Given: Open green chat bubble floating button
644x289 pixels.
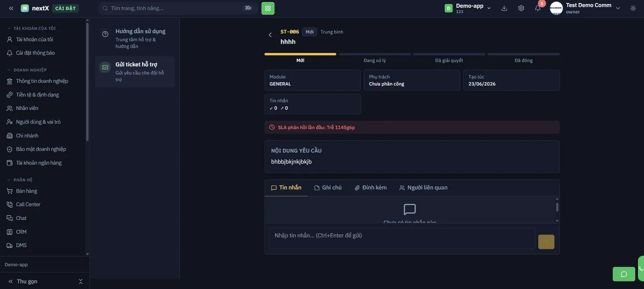Looking at the screenshot, I should [x=624, y=274].
